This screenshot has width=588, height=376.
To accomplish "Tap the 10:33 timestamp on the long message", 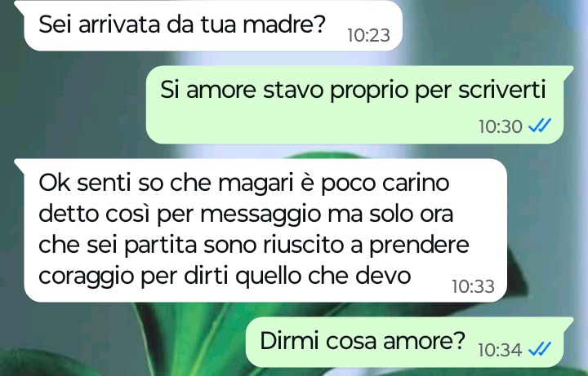I will 473,286.
